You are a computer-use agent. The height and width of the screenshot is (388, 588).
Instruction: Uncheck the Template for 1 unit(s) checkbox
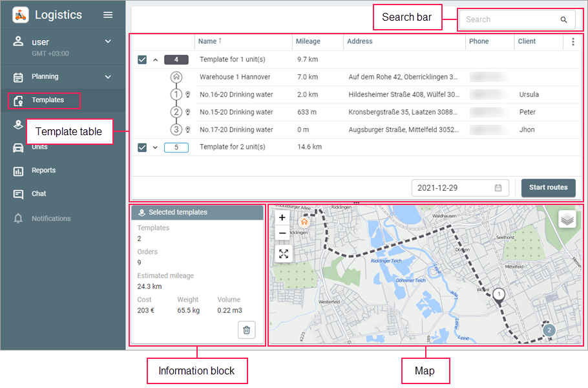(142, 59)
